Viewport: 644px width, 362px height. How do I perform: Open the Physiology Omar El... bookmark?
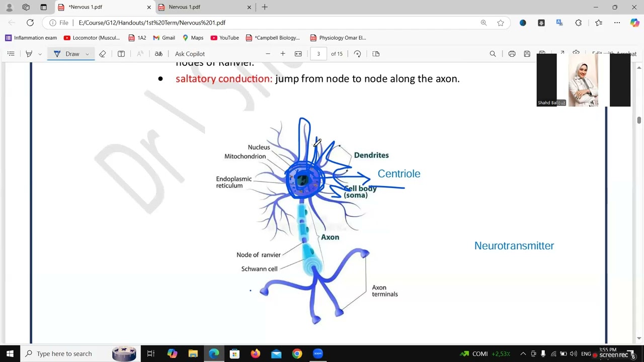[338, 38]
